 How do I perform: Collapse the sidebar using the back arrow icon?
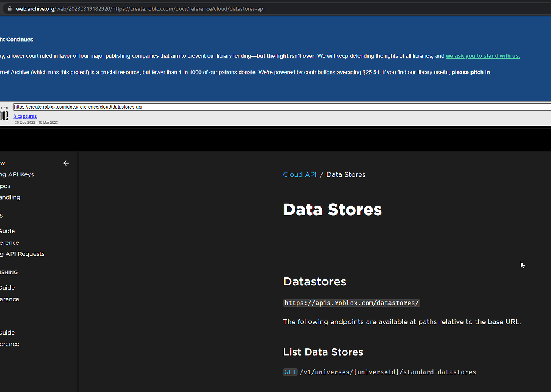(x=66, y=163)
